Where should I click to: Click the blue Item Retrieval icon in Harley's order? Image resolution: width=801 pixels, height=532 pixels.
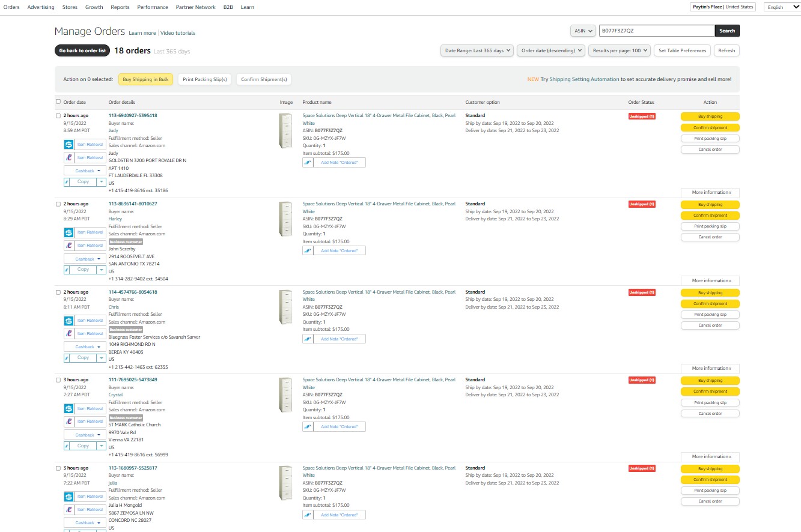[x=69, y=232]
